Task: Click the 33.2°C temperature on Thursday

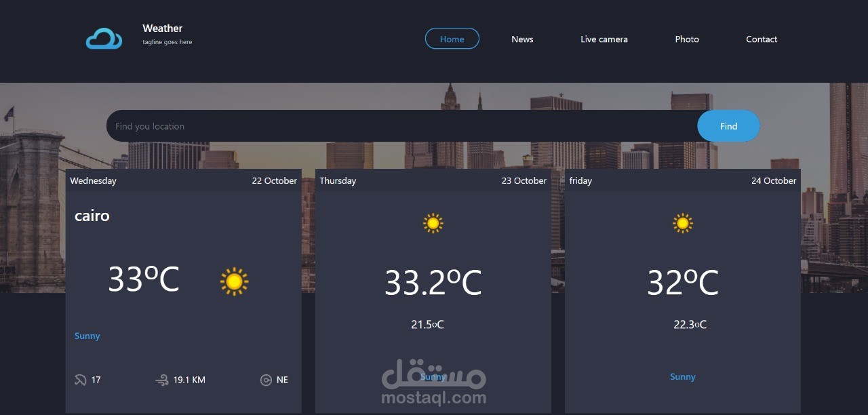Action: click(432, 281)
